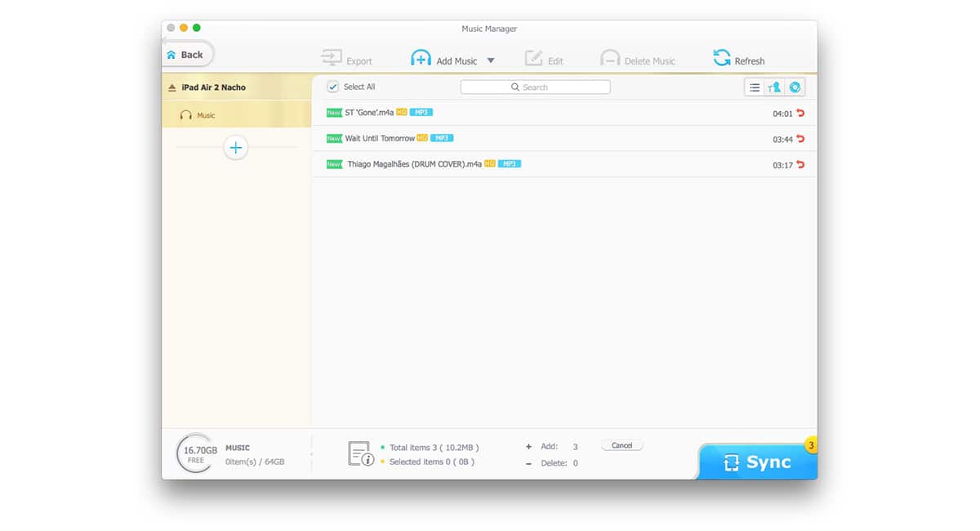980x531 pixels.
Task: Undo adding Thiago Magalhães drum cover
Action: pyautogui.click(x=800, y=165)
